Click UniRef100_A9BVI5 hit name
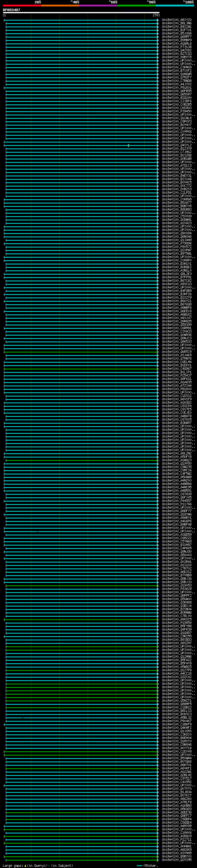Screen dimensions: 197x868 pyautogui.click(x=177, y=57)
